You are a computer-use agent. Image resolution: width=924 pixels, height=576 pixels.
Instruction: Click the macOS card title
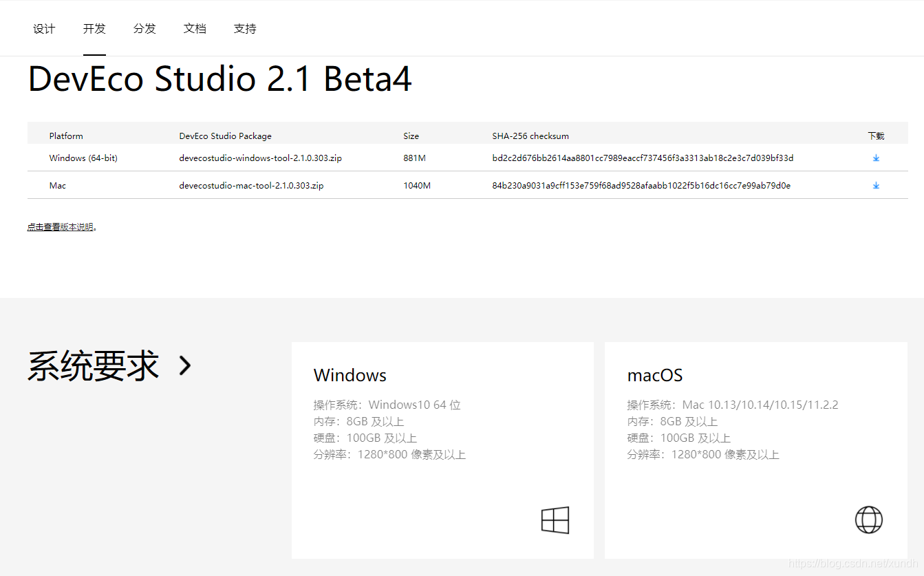pyautogui.click(x=655, y=375)
